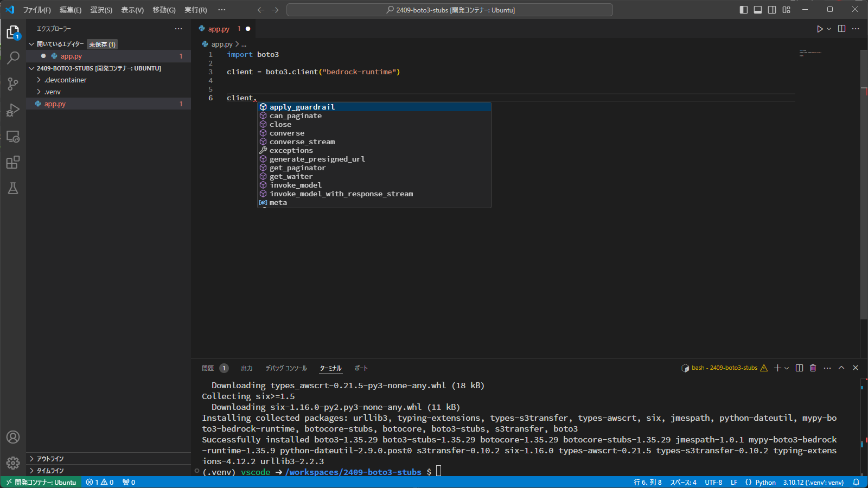
Task: Go forward in navigation history
Action: [275, 10]
